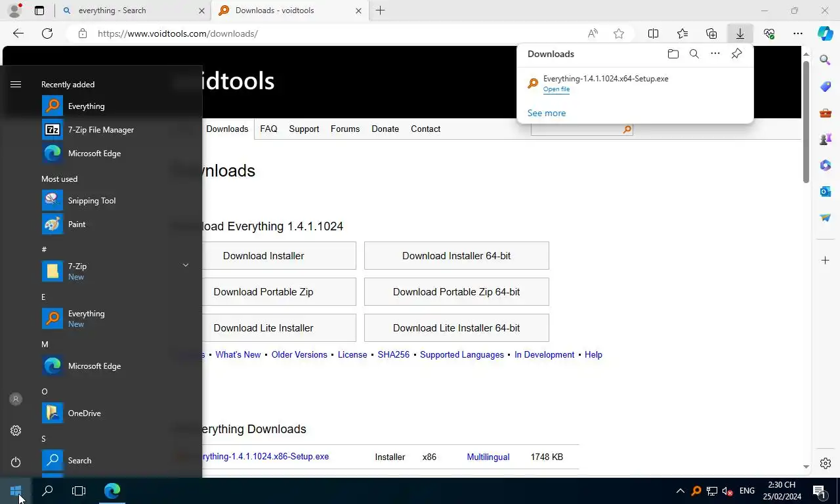Viewport: 840px width, 504px height.
Task: Click the voidtools site search box
Action: 576,129
